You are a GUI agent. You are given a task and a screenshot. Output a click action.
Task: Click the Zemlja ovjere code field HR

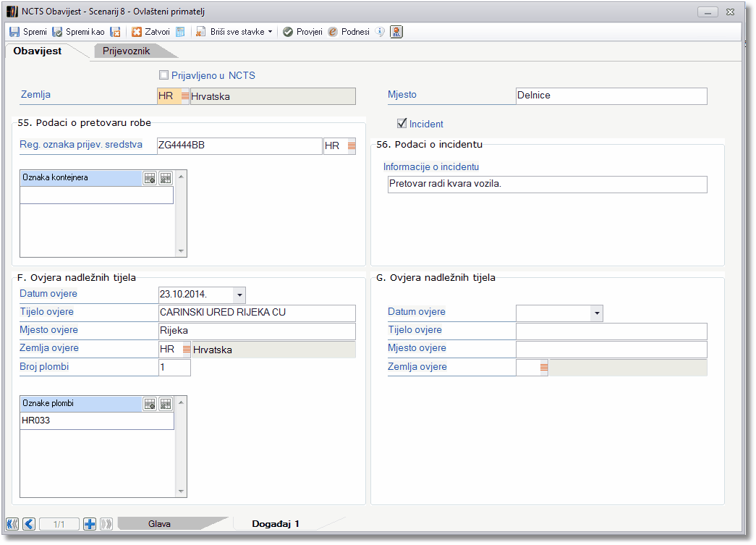click(x=171, y=349)
